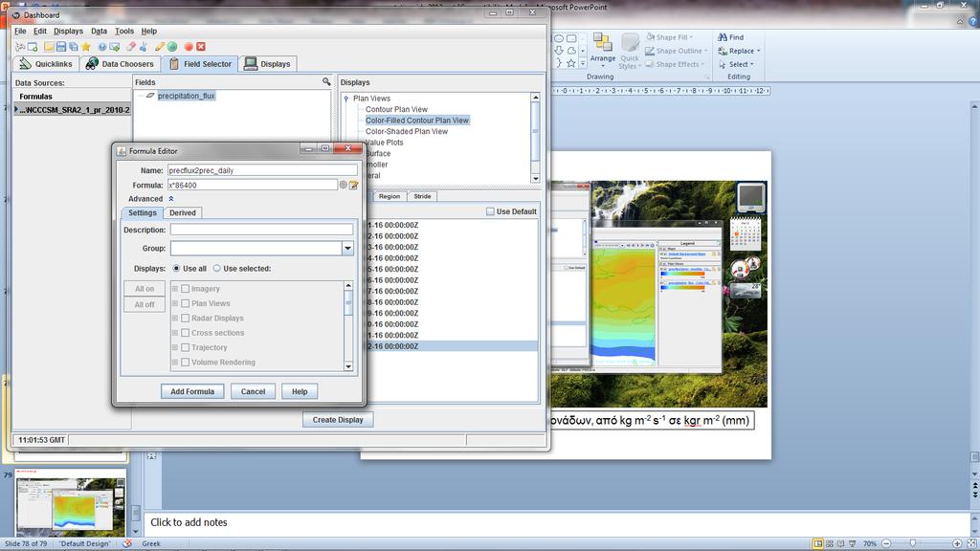The width and height of the screenshot is (980, 551).
Task: Check the Plan Views checkbox in Formula Editor
Action: pyautogui.click(x=185, y=303)
